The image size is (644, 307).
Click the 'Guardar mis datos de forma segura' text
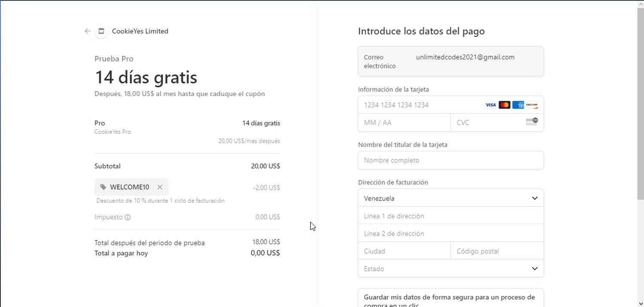pyautogui.click(x=450, y=301)
